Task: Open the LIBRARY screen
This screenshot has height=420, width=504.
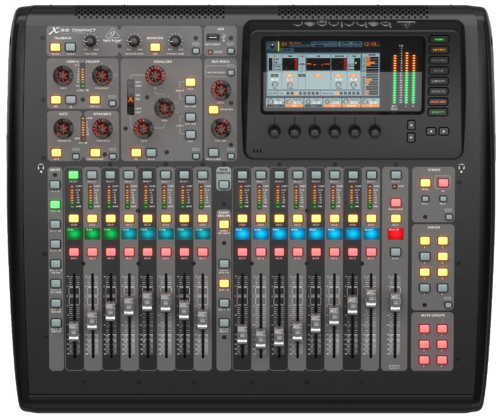Action: pos(438,81)
